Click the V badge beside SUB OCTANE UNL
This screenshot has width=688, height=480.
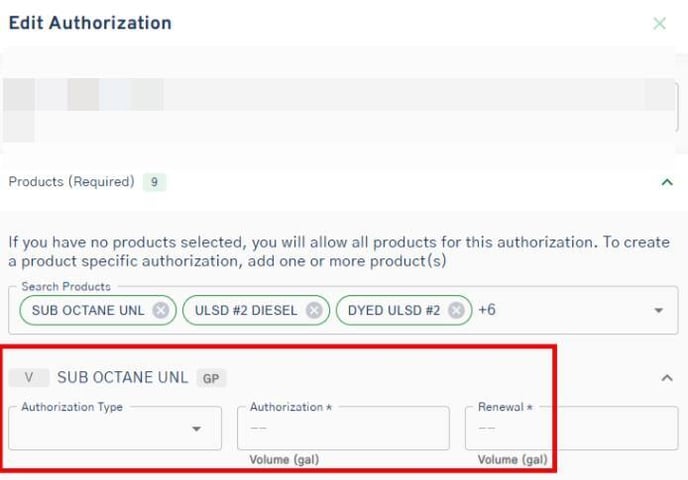pos(29,378)
